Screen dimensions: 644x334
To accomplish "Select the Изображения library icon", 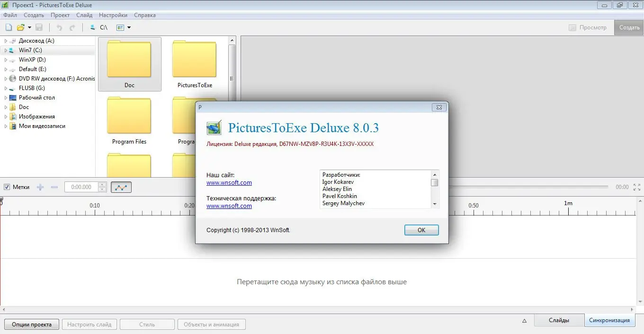I will point(13,117).
